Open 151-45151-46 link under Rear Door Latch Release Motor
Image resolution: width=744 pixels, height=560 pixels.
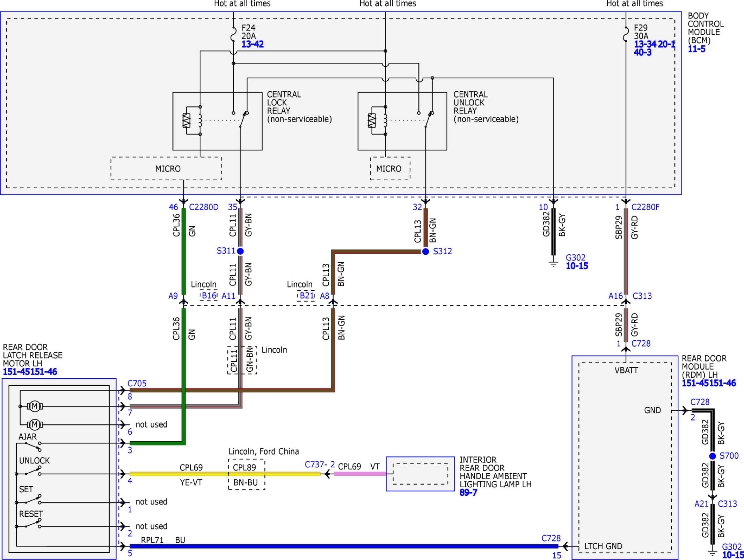pyautogui.click(x=30, y=372)
